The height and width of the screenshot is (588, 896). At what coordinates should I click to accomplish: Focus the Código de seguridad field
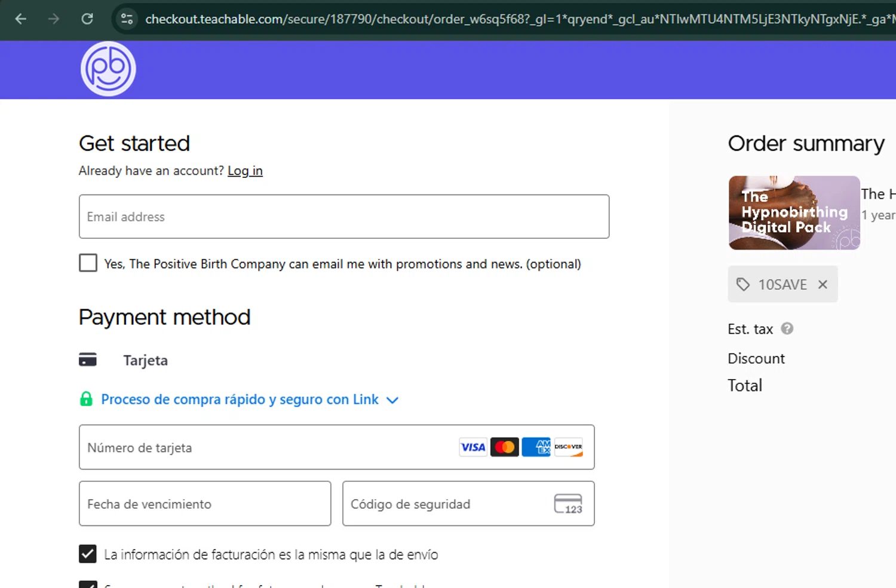[468, 504]
